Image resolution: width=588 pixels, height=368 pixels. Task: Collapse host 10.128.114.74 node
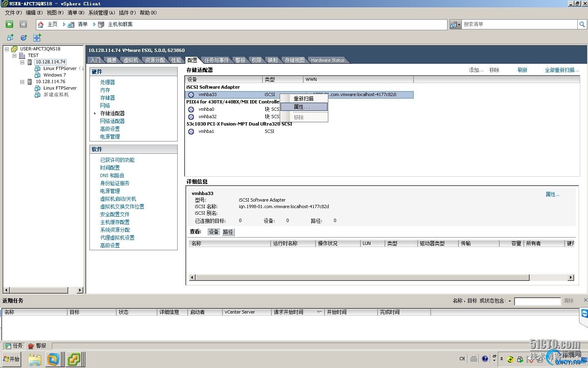(x=22, y=62)
